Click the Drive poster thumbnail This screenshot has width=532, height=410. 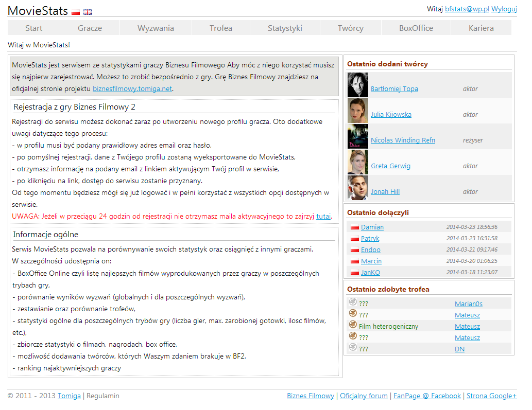tap(357, 136)
